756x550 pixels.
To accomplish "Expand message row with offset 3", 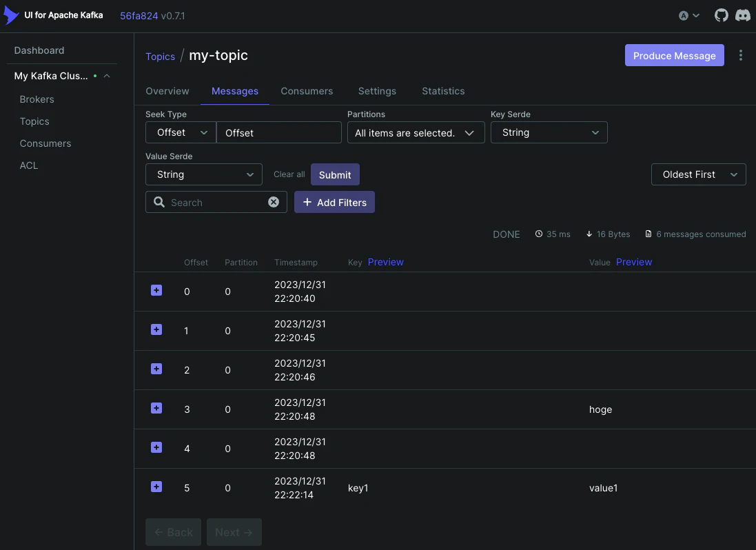I will tap(156, 408).
